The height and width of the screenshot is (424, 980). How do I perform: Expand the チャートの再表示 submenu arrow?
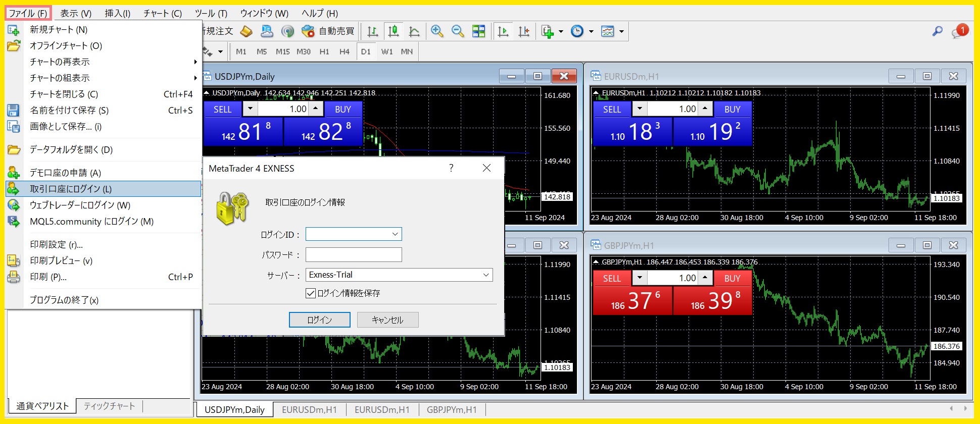tap(195, 62)
